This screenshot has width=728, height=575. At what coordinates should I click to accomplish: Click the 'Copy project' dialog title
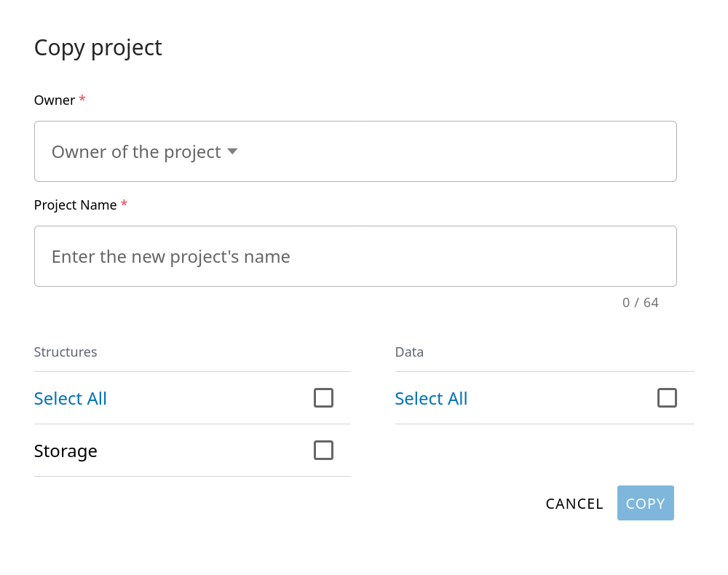(98, 47)
